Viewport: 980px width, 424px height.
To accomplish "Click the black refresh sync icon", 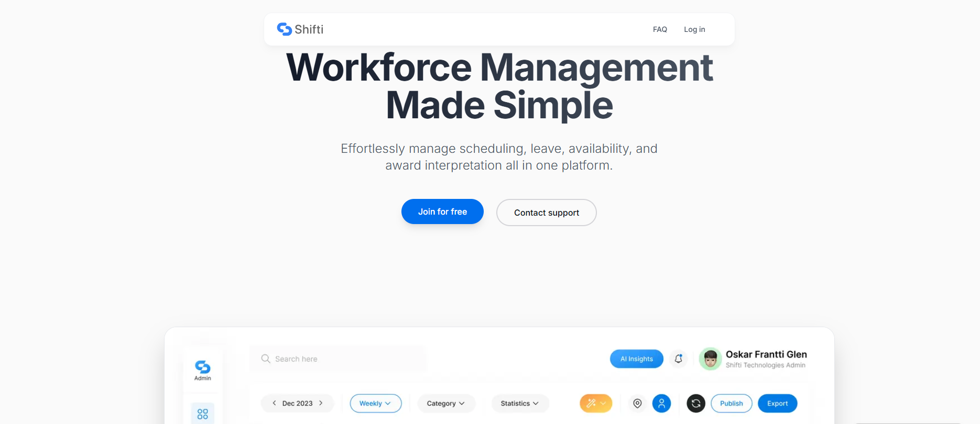I will tap(696, 403).
